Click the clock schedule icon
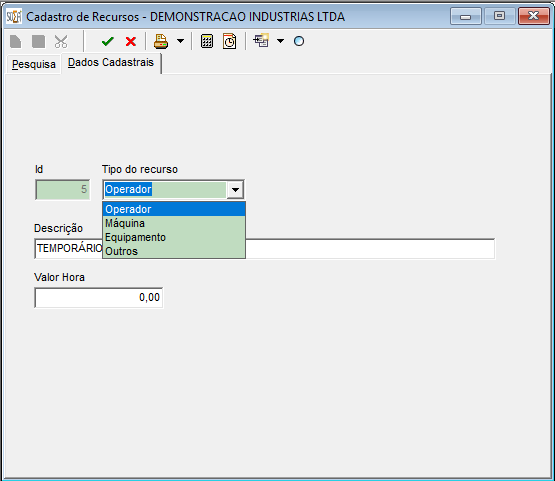The image size is (555, 481). 229,41
